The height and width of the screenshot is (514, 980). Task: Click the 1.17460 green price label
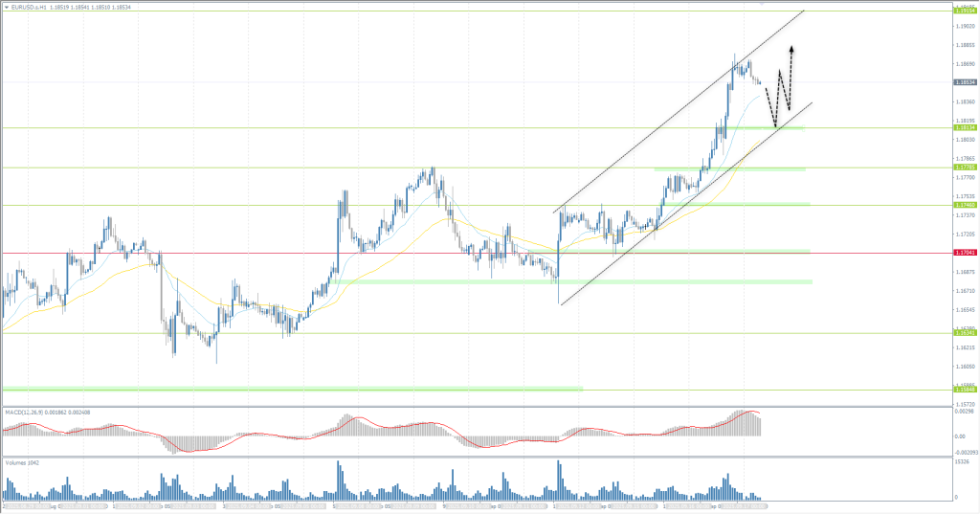click(x=965, y=205)
